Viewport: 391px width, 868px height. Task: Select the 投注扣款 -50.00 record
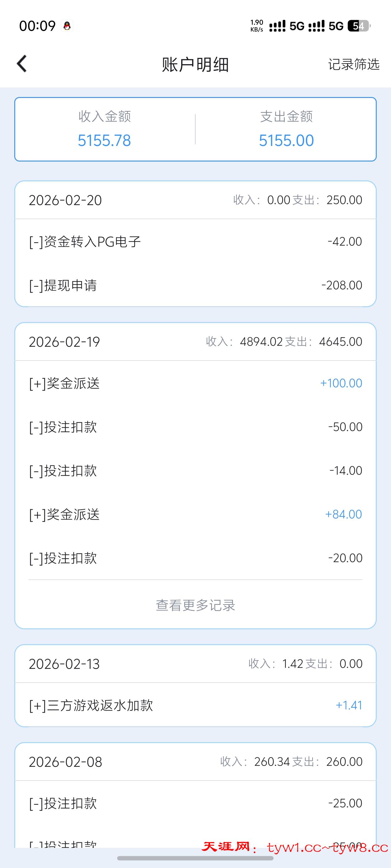tap(195, 427)
